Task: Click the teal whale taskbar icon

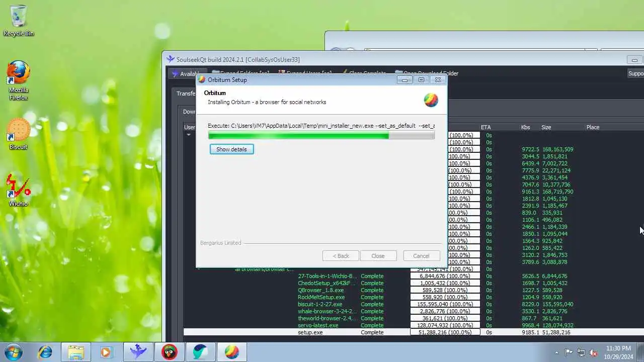Action: [201, 352]
